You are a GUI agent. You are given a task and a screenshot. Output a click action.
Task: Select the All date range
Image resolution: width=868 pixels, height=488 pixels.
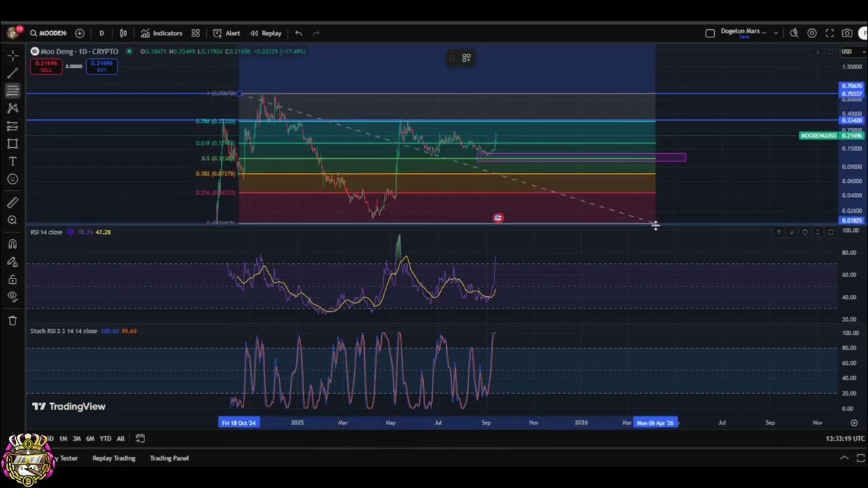click(120, 439)
